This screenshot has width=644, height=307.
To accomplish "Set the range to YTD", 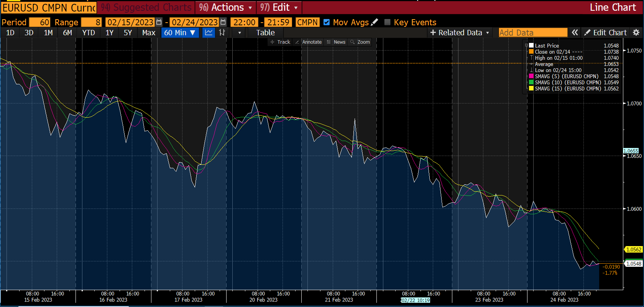I will click(89, 33).
